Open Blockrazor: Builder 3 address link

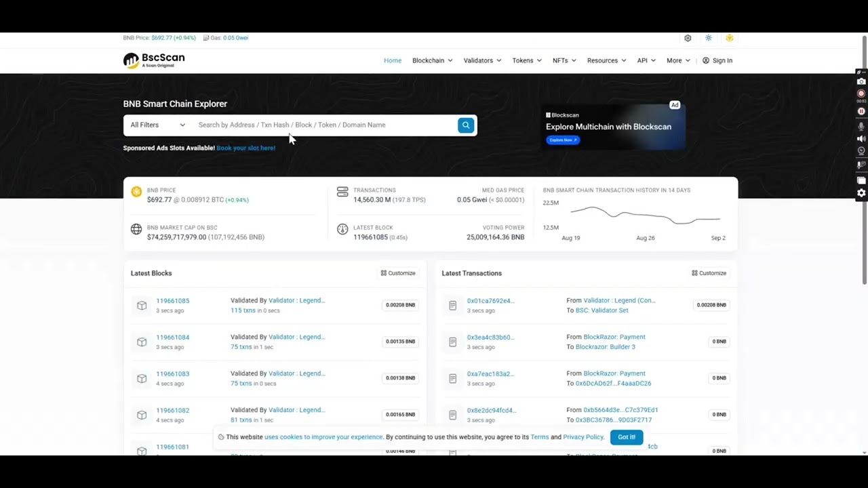pyautogui.click(x=606, y=347)
